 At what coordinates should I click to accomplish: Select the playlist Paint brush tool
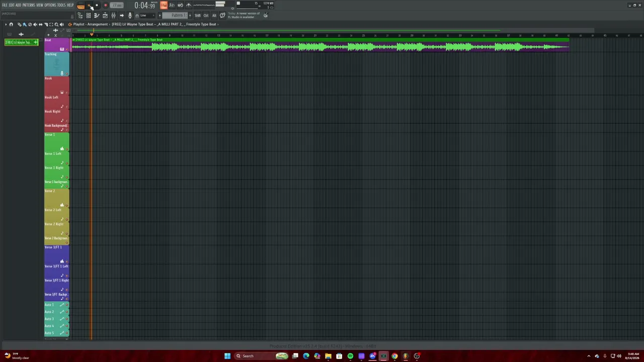coord(25,25)
